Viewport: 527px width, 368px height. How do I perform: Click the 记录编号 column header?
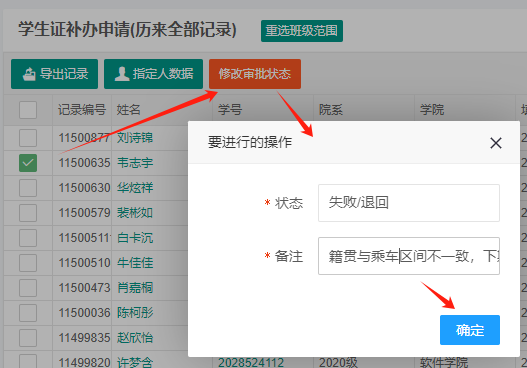tap(82, 110)
